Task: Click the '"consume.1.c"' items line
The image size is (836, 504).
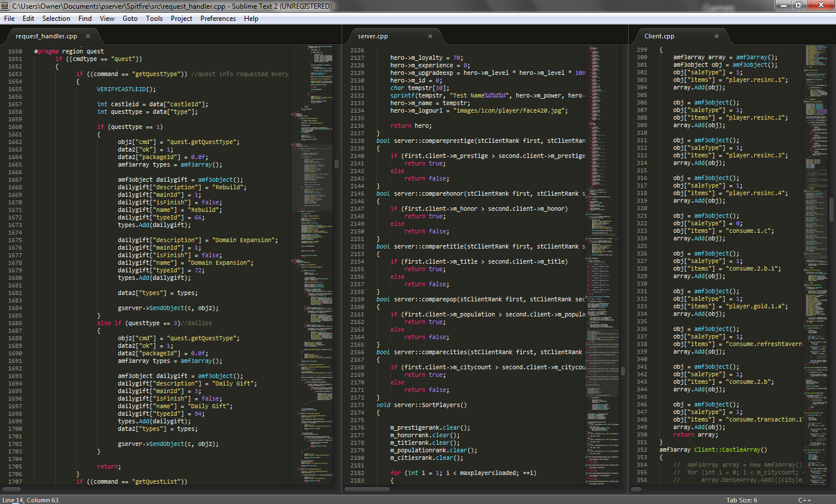Action: (x=724, y=231)
